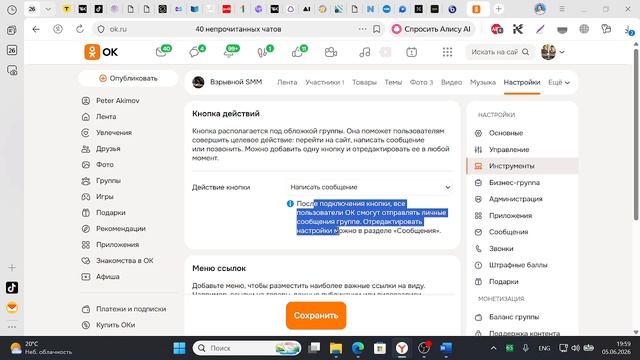The image size is (640, 360).
Task: Open the Видео group tab
Action: pos(451,82)
